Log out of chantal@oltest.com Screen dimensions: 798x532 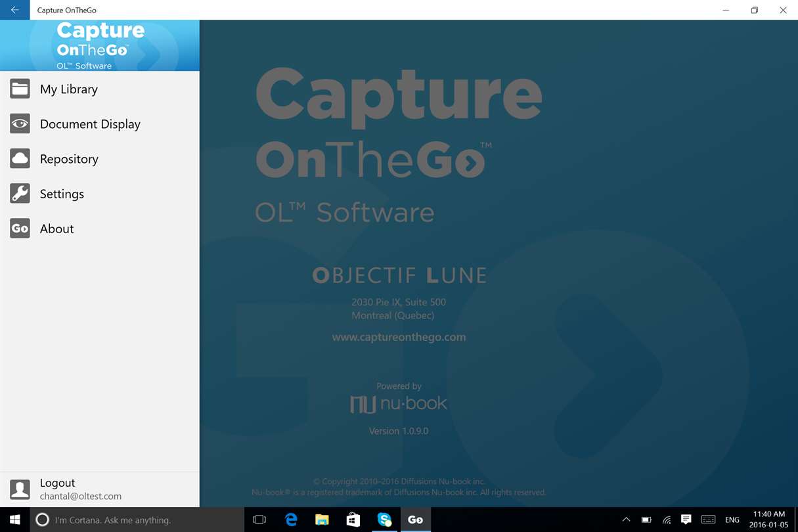(100, 489)
